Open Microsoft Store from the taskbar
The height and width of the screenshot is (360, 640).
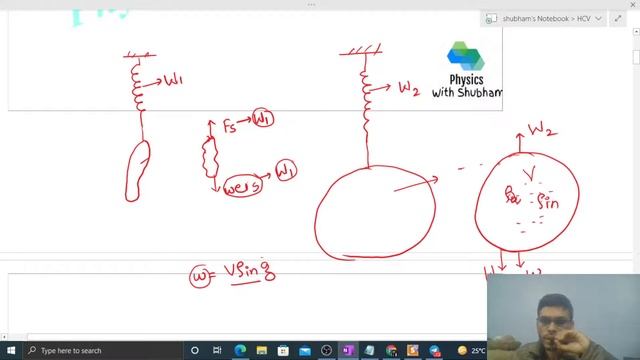(x=283, y=350)
